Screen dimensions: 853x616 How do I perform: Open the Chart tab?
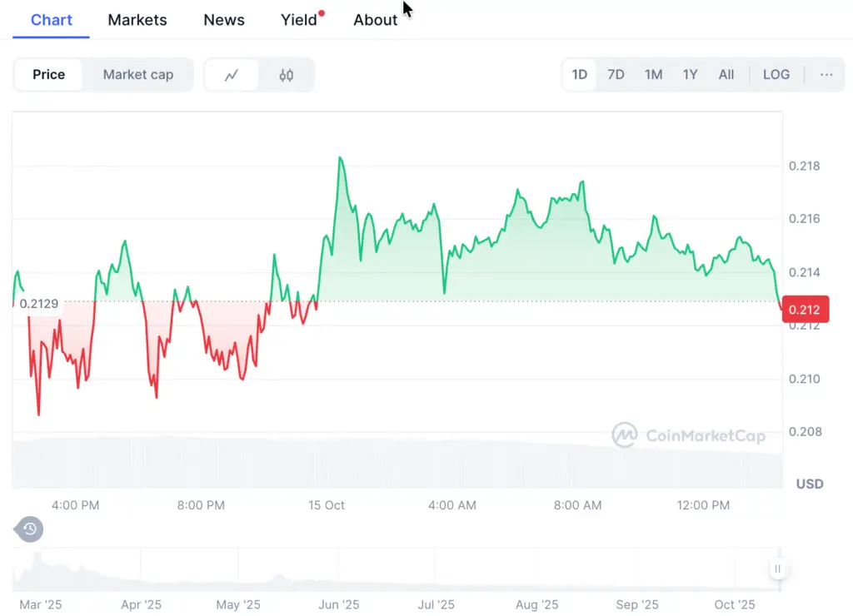click(52, 20)
